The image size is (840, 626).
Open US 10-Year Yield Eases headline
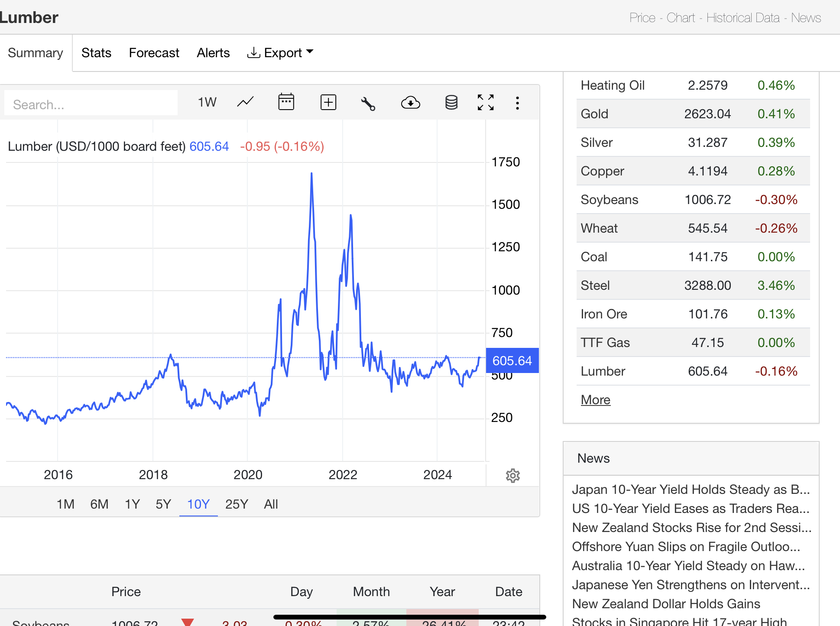(691, 509)
